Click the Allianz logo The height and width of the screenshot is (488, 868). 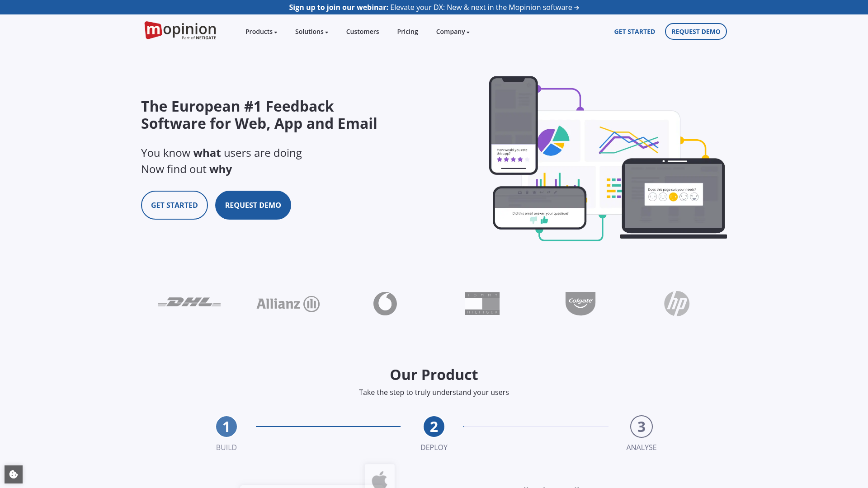[288, 304]
